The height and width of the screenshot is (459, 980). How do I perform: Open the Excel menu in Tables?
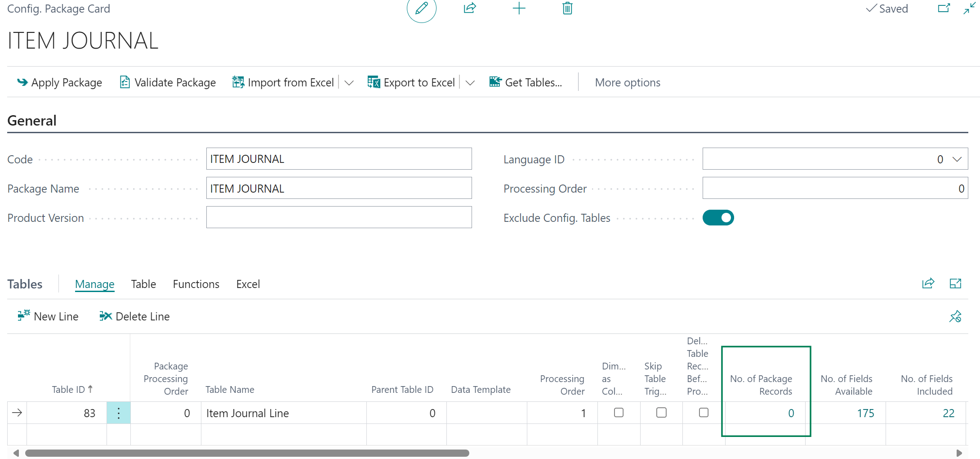pyautogui.click(x=248, y=284)
